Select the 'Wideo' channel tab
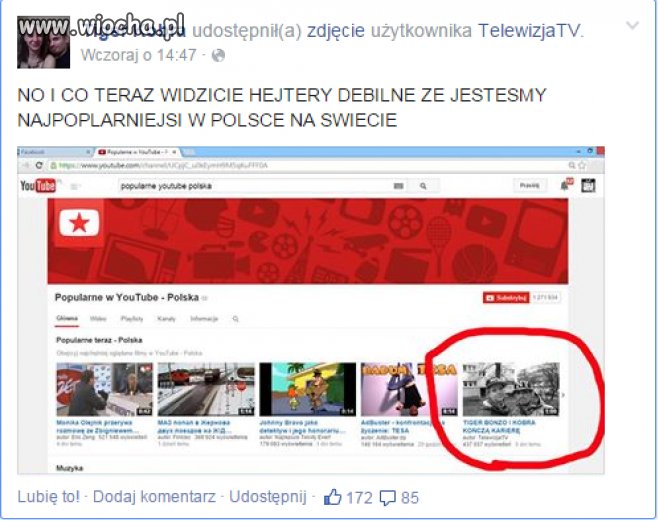Viewport: 659px width, 522px height. point(98,319)
